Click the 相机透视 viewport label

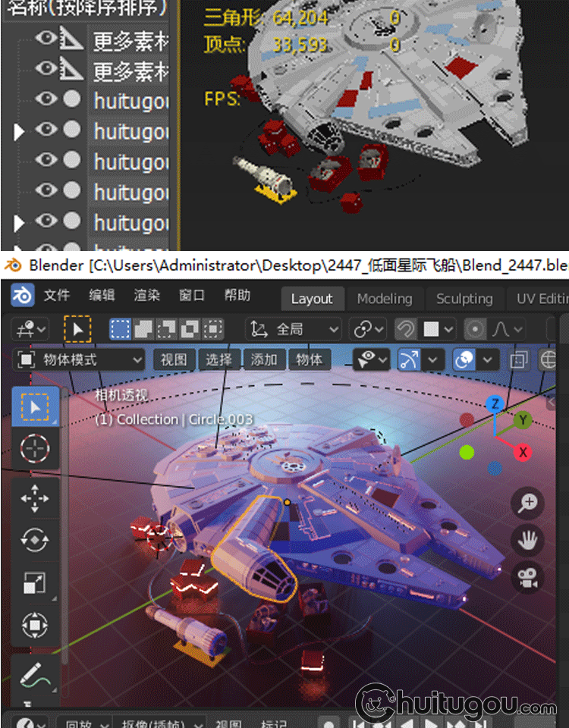(x=121, y=395)
